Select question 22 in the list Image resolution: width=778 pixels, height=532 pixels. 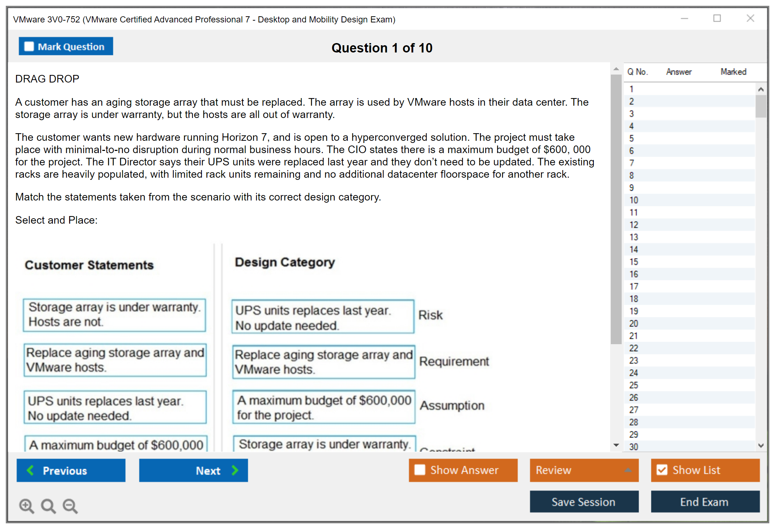634,348
